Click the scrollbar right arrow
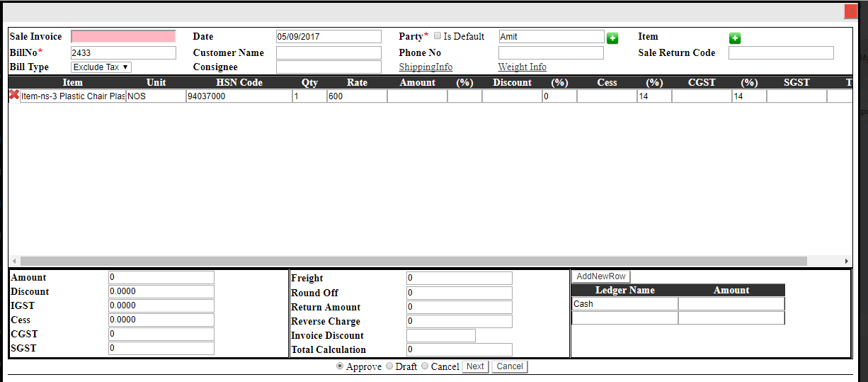 (846, 261)
